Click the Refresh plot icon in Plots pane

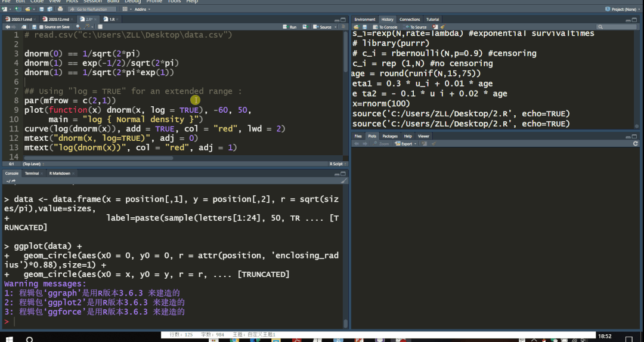tap(636, 143)
